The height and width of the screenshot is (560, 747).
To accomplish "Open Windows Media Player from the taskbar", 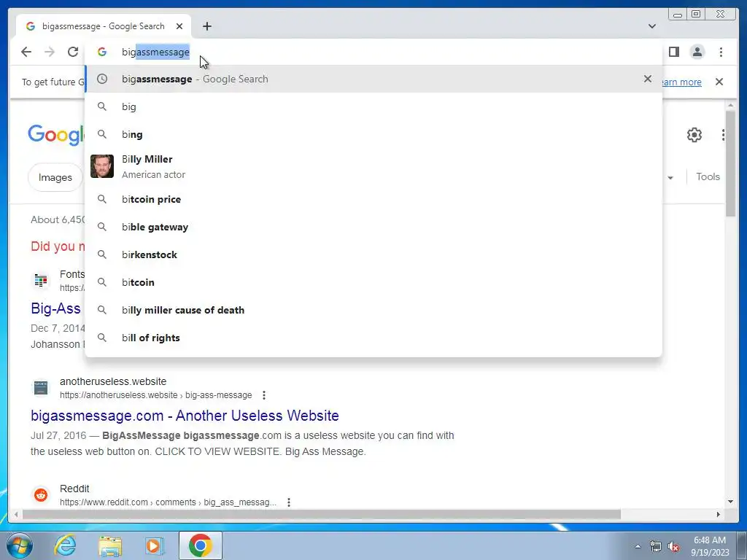I will coord(155,545).
